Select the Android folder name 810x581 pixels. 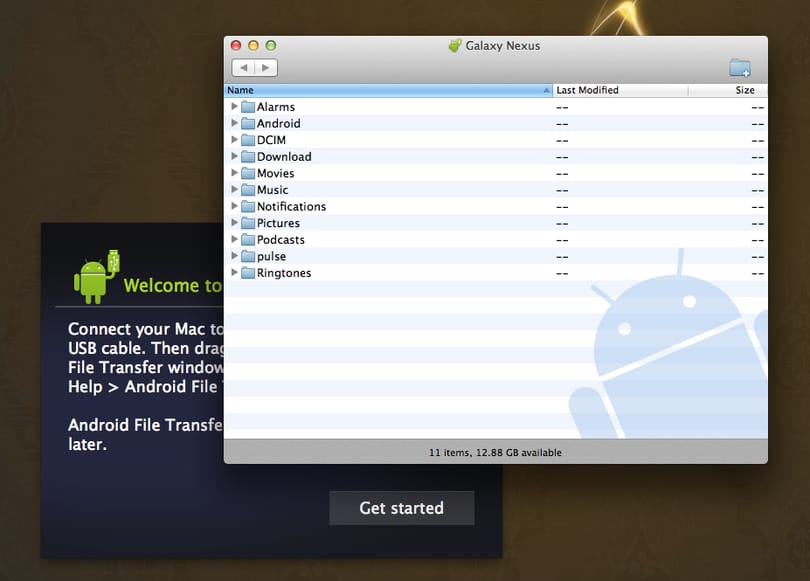coord(278,123)
